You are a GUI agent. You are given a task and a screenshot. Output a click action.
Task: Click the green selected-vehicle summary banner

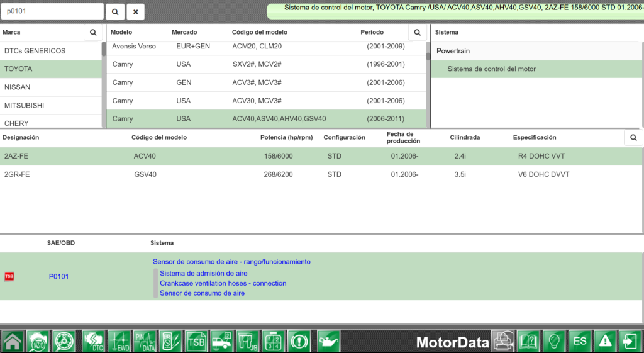point(455,11)
